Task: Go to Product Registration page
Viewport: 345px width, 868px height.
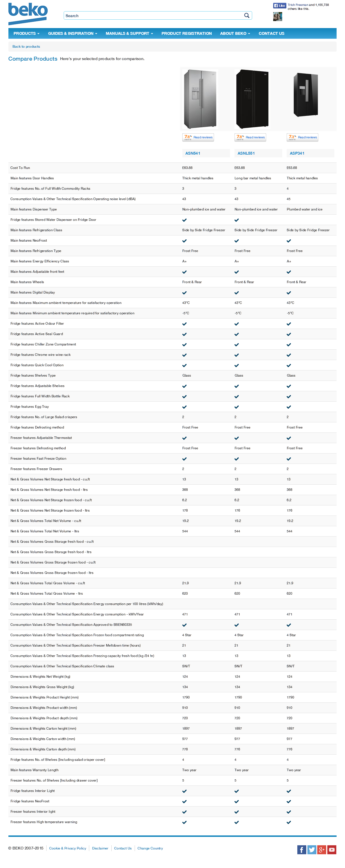Action: 186,33
